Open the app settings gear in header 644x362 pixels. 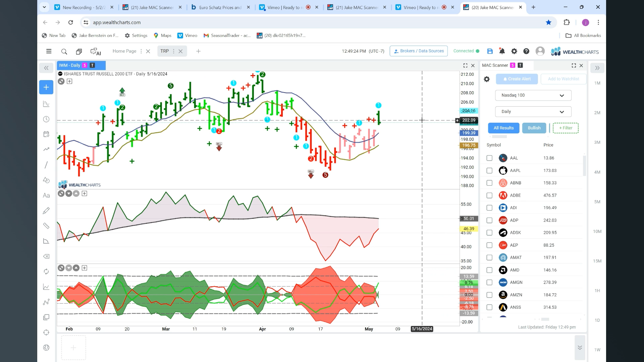[514, 51]
